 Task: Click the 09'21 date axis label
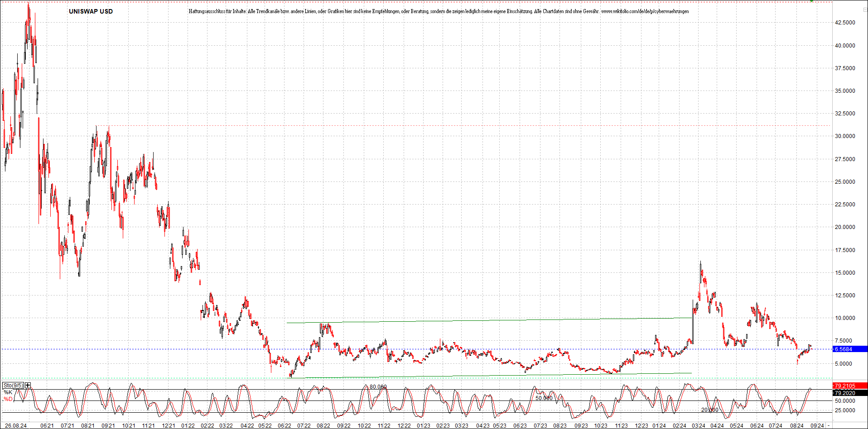click(108, 426)
